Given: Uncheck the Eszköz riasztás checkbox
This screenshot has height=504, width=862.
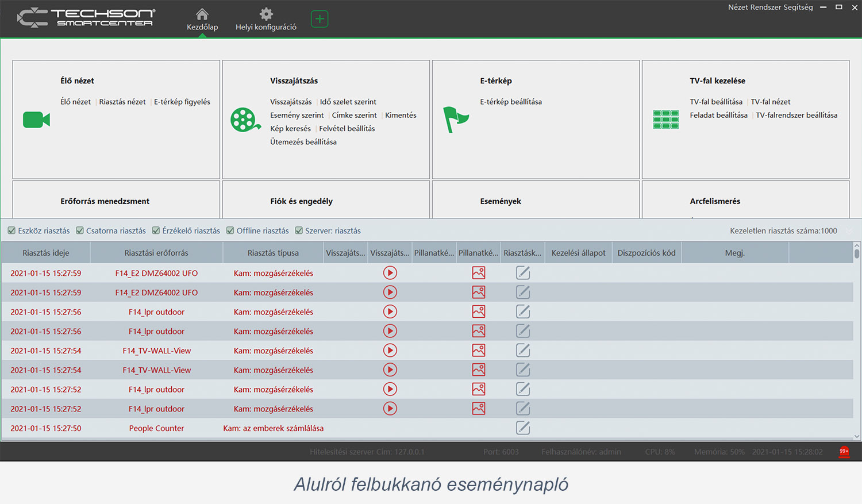Looking at the screenshot, I should 11,231.
